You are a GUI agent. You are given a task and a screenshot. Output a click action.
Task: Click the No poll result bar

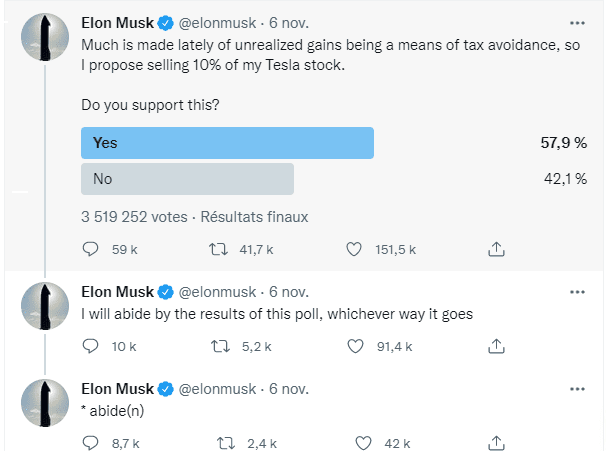click(x=187, y=179)
